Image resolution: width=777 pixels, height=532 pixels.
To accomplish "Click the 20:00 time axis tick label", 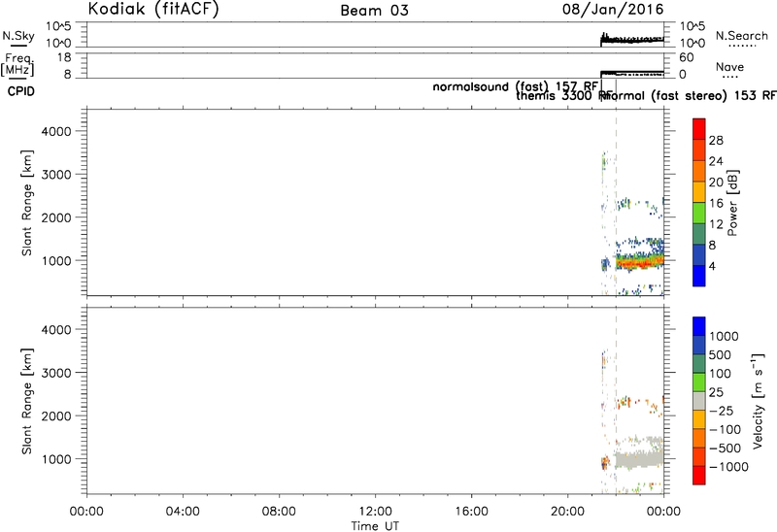I will coord(567,512).
